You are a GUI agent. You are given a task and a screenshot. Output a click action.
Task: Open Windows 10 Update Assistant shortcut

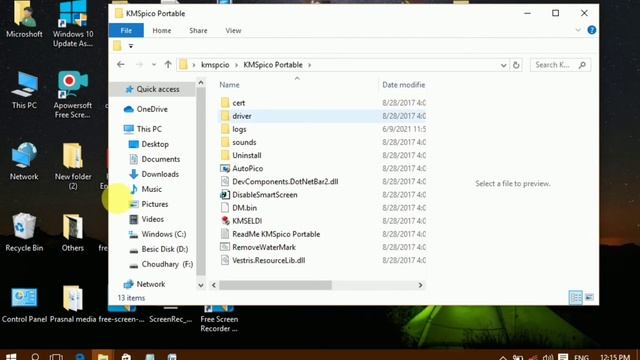tap(73, 24)
